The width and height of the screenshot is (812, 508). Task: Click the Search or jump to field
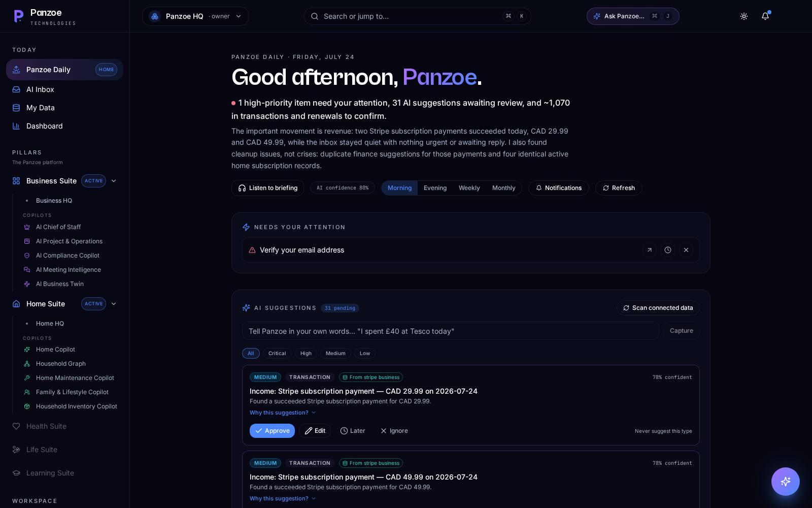point(418,16)
